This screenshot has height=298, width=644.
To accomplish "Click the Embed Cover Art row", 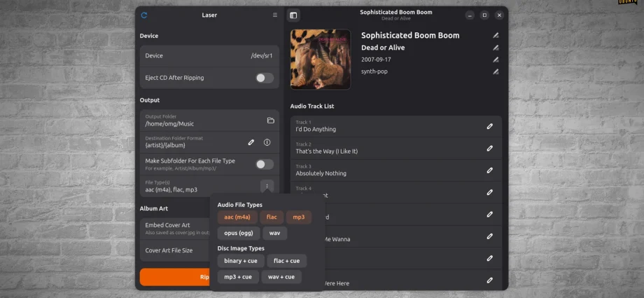I will coord(175,229).
